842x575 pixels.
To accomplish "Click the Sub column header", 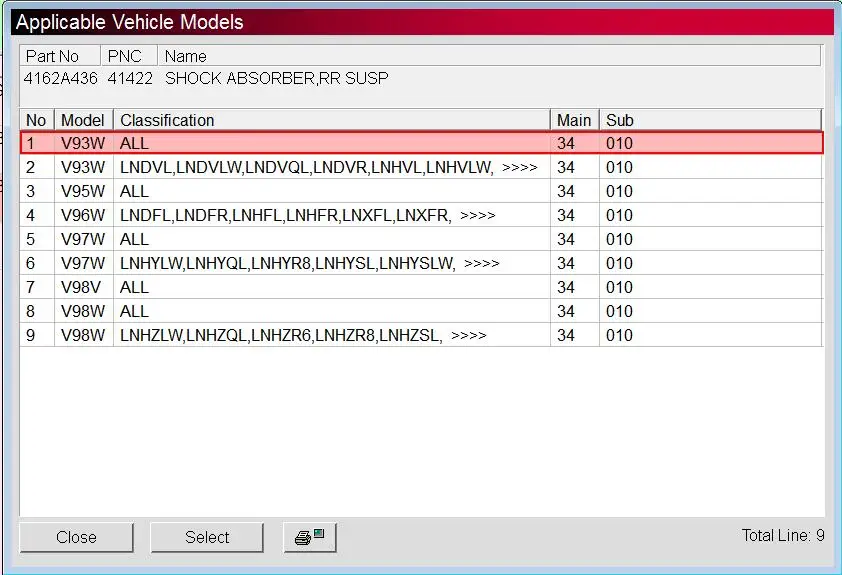I will click(x=710, y=120).
